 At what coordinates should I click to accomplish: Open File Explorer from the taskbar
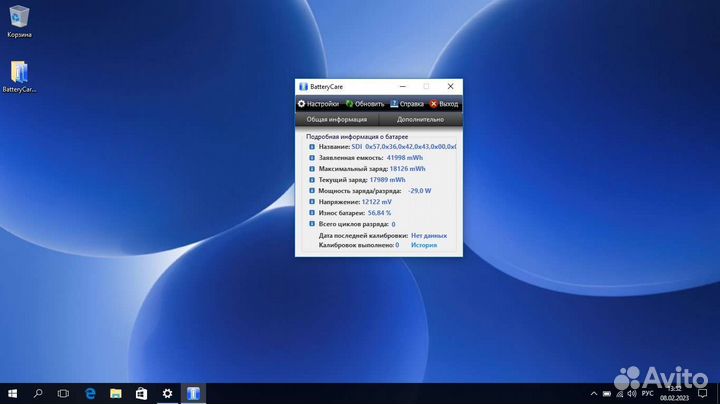pyautogui.click(x=116, y=393)
